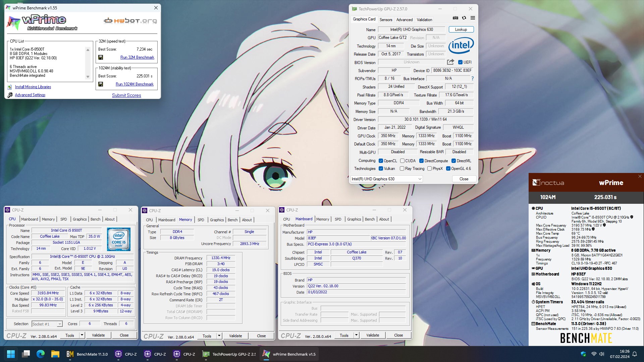Open the About tab in the CPU-Z CPU window

click(x=110, y=219)
